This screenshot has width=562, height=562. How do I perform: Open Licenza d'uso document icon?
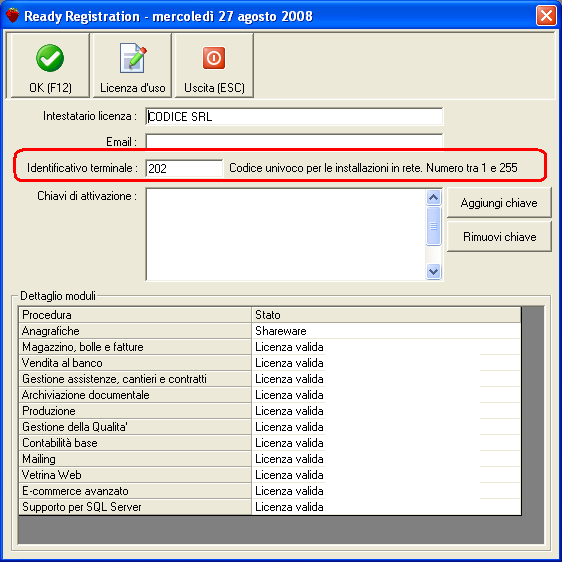point(133,58)
